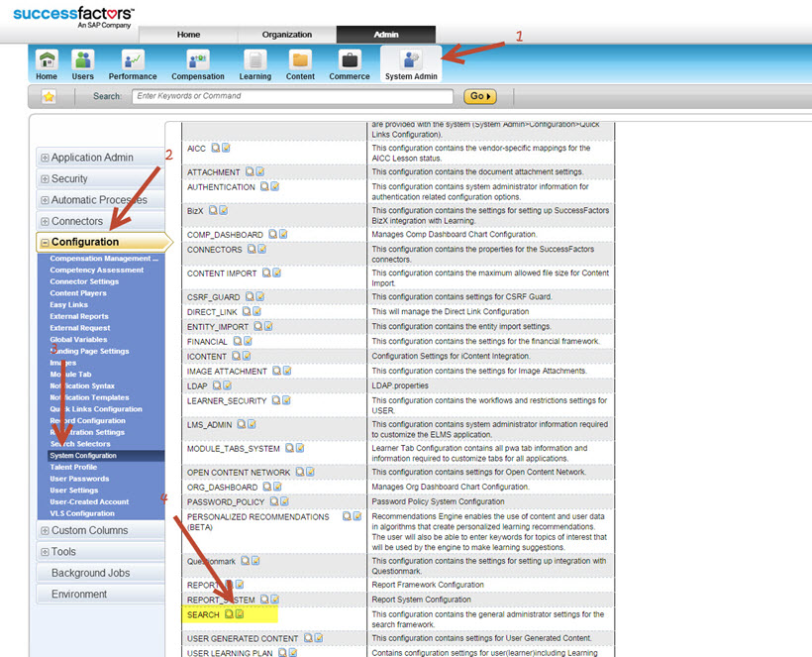Open the Connector Settings link
The width and height of the screenshot is (812, 657).
[x=84, y=281]
